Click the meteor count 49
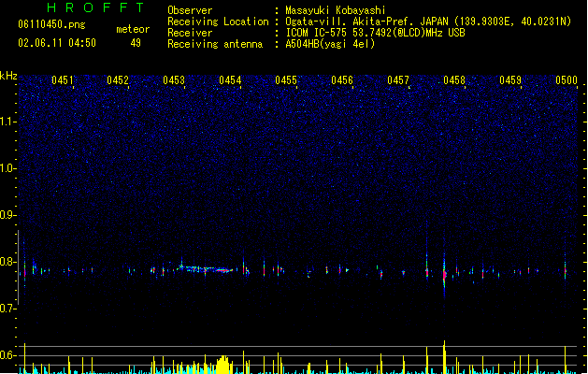Screen dimensions: 588x374 (x=136, y=43)
